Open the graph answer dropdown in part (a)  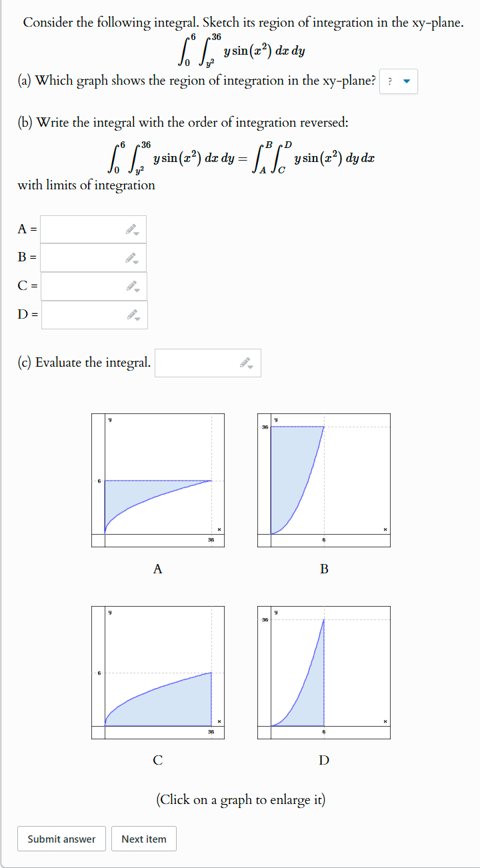[399, 81]
